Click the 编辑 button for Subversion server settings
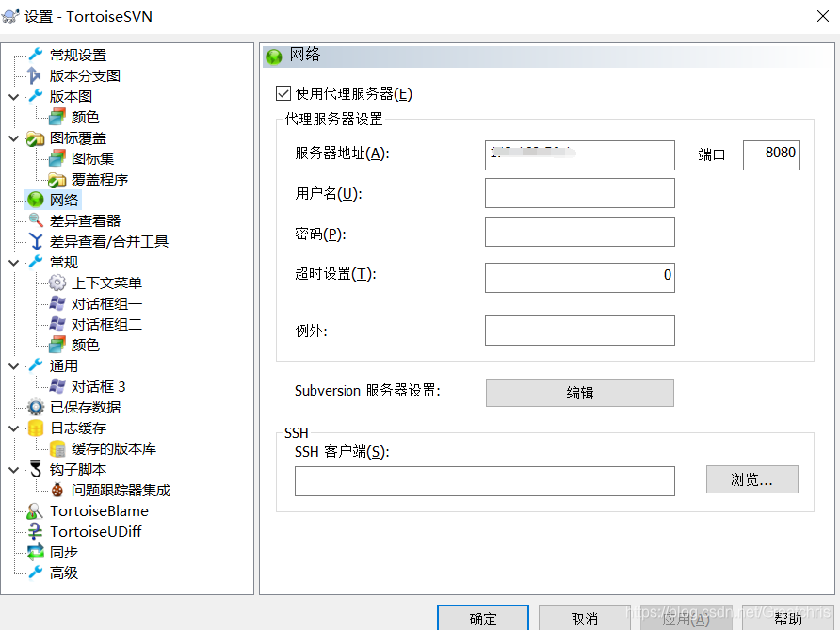This screenshot has height=630, width=840. [580, 392]
